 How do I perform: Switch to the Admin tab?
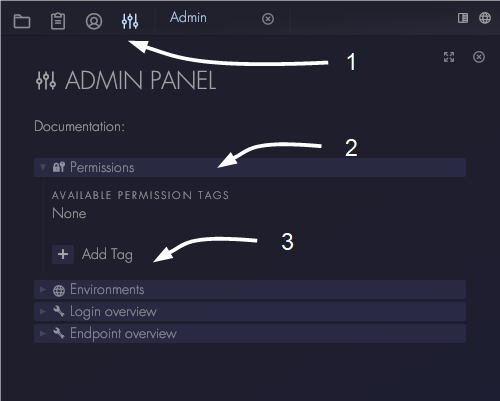(188, 17)
